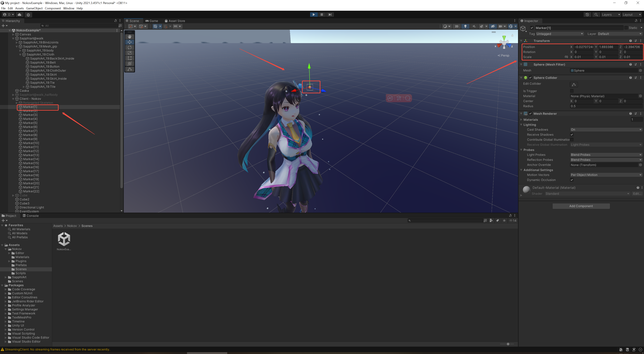Screen dimensions: 644x354
Task: Open the Anchor Override object picker
Action: [x=640, y=165]
